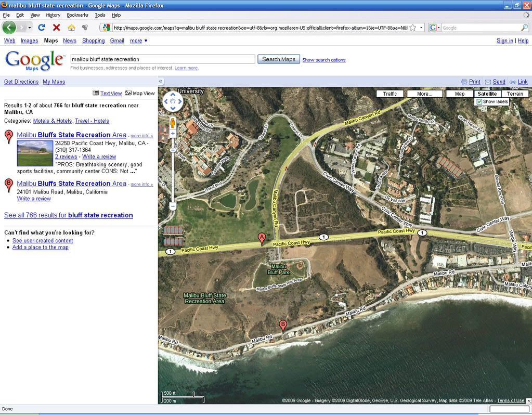The image size is (532, 415).
Task: Select the Satellite map type
Action: [487, 94]
